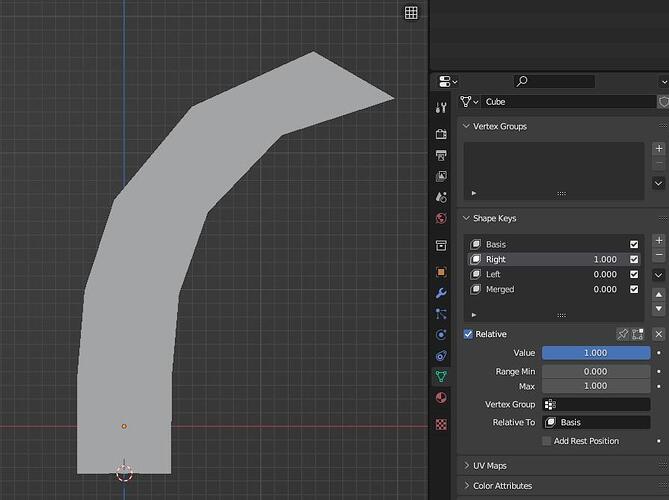Open the Collection properties tab
The image size is (669, 500).
pyautogui.click(x=441, y=245)
